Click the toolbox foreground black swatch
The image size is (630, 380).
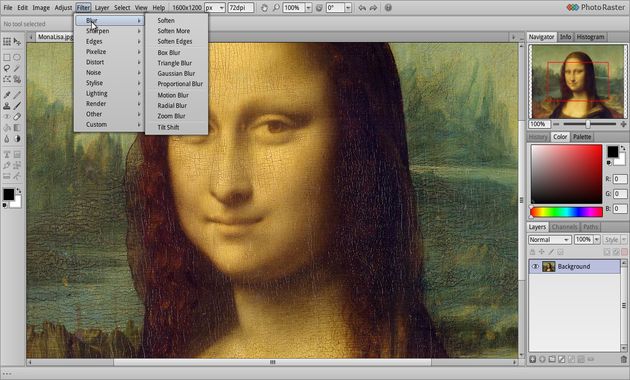click(8, 194)
